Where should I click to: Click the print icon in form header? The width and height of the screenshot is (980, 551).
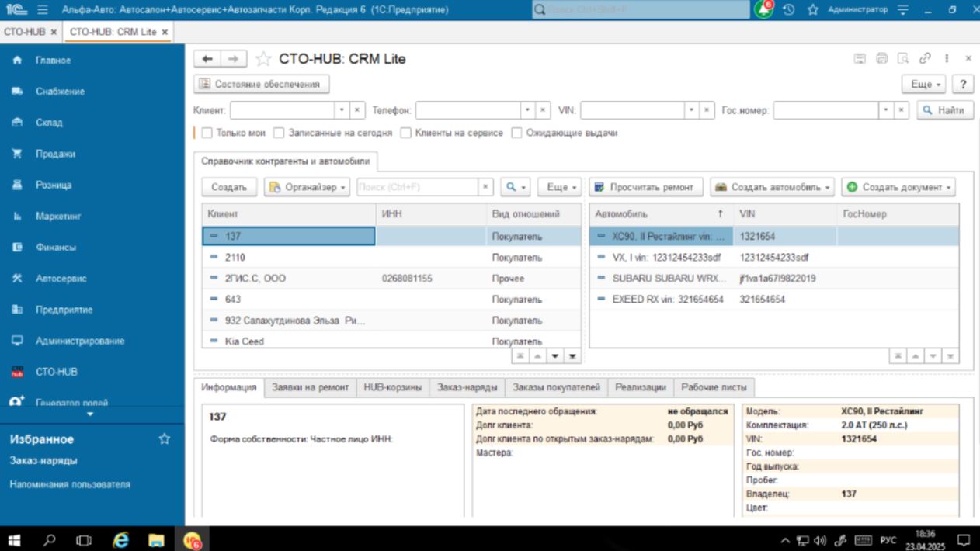(x=881, y=59)
